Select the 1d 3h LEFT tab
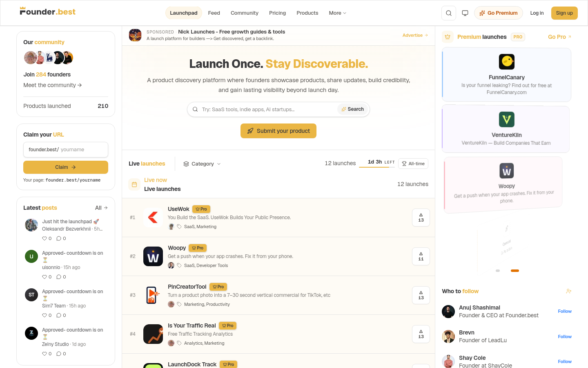This screenshot has height=368, width=588. click(378, 162)
